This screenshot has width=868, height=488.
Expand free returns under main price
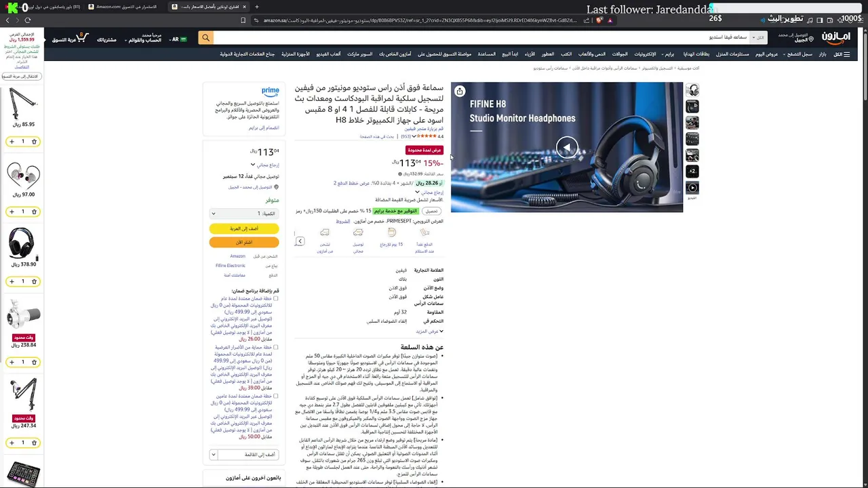pyautogui.click(x=429, y=192)
